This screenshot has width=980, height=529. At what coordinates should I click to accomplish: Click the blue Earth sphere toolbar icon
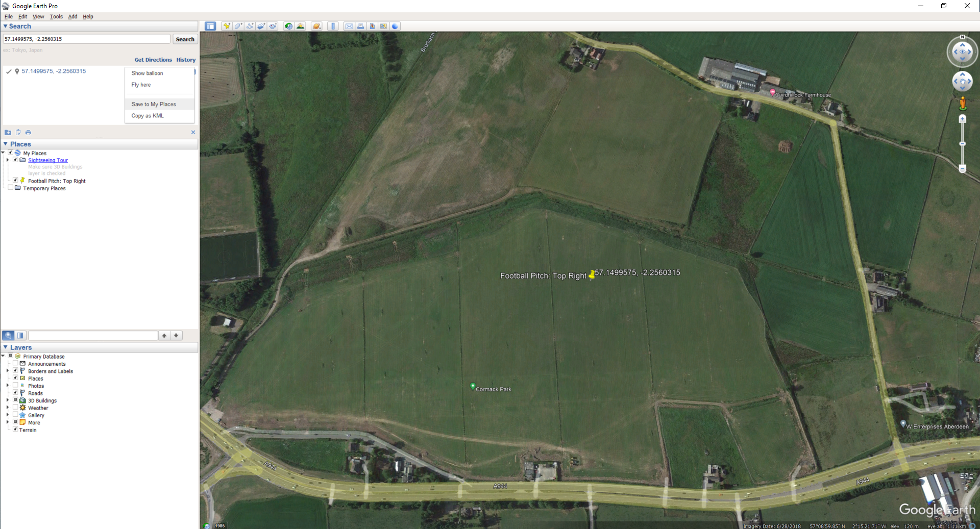tap(395, 26)
